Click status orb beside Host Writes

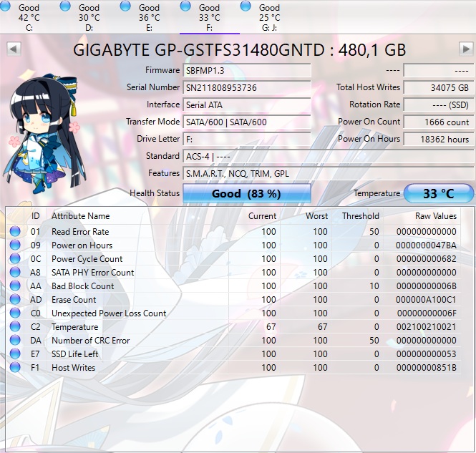[x=15, y=368]
